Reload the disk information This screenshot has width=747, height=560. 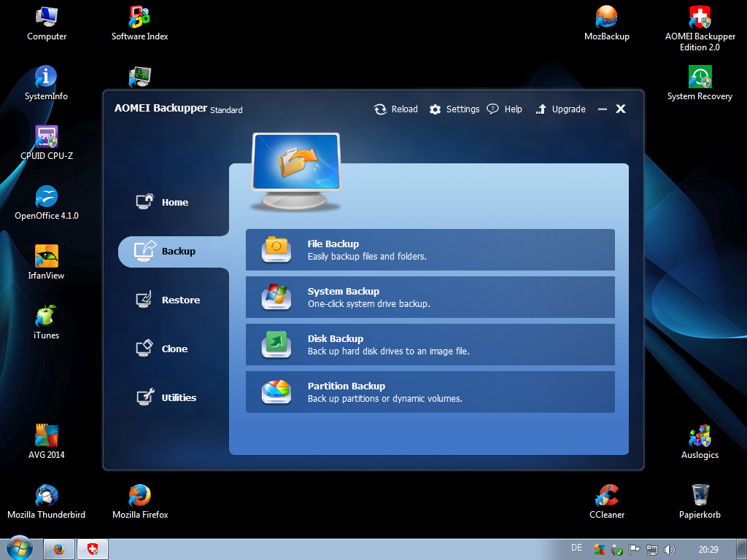395,109
